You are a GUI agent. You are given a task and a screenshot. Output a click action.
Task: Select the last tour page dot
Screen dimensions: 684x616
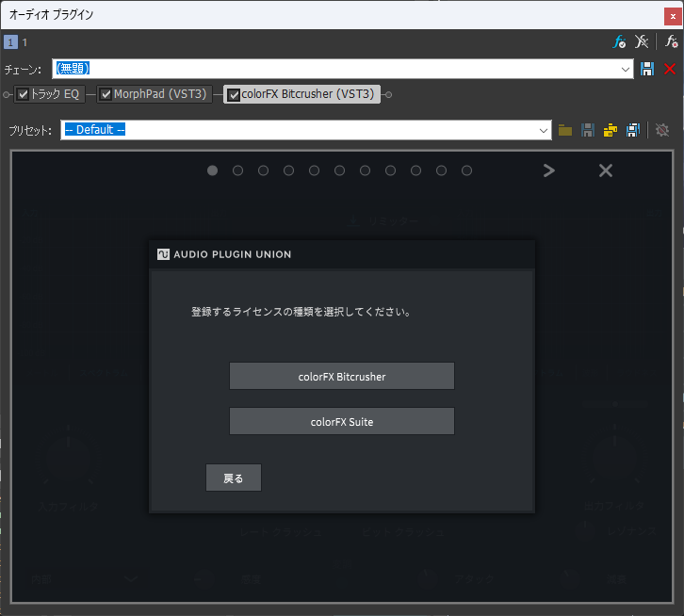[x=466, y=170]
